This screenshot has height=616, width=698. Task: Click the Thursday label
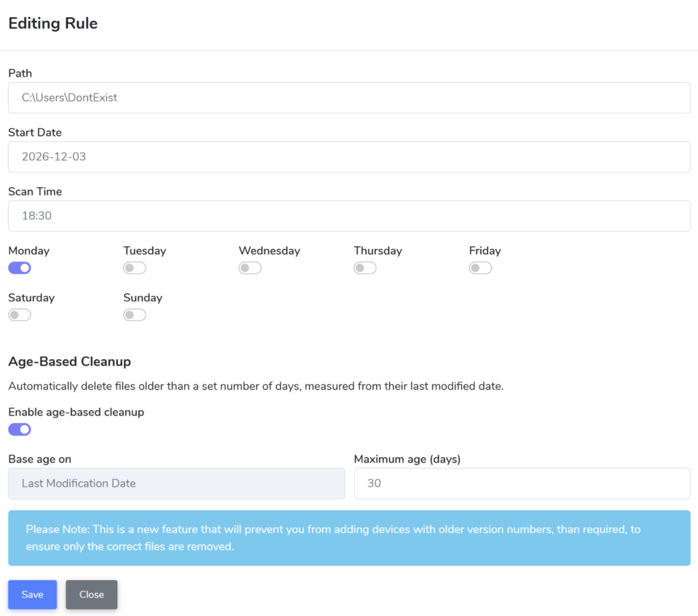click(378, 251)
